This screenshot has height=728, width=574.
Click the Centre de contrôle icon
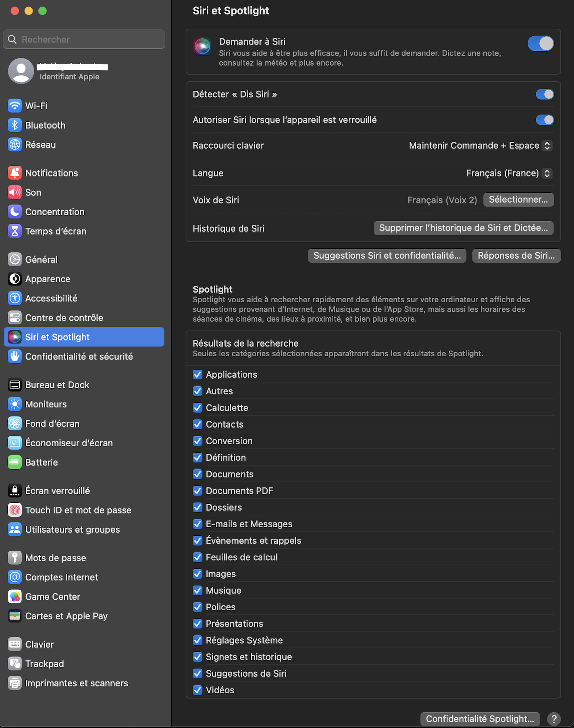pos(15,318)
